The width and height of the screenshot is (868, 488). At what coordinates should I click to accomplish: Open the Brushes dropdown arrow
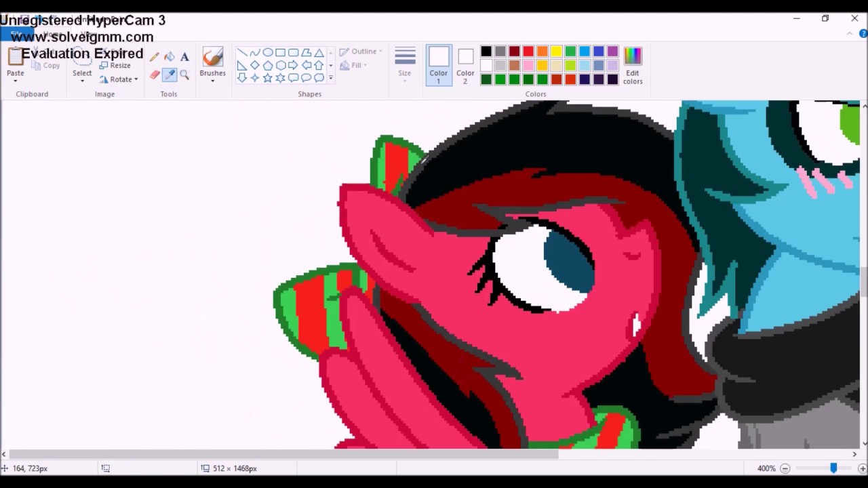coord(212,81)
